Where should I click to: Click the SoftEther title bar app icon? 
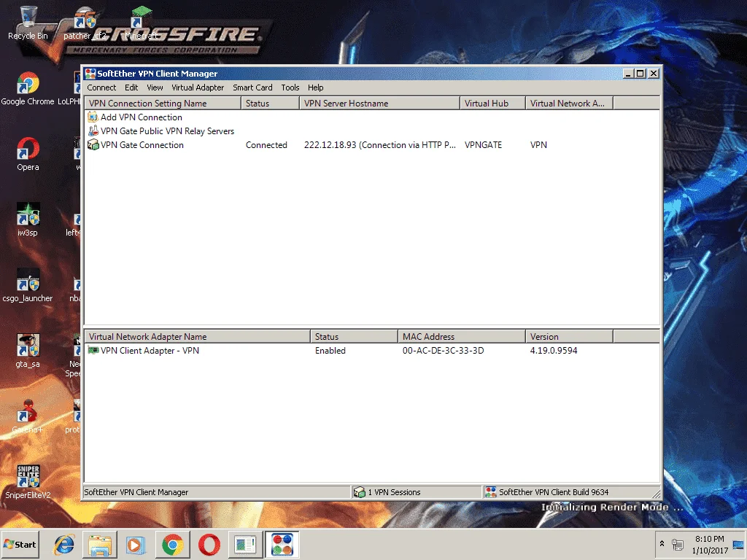[90, 74]
